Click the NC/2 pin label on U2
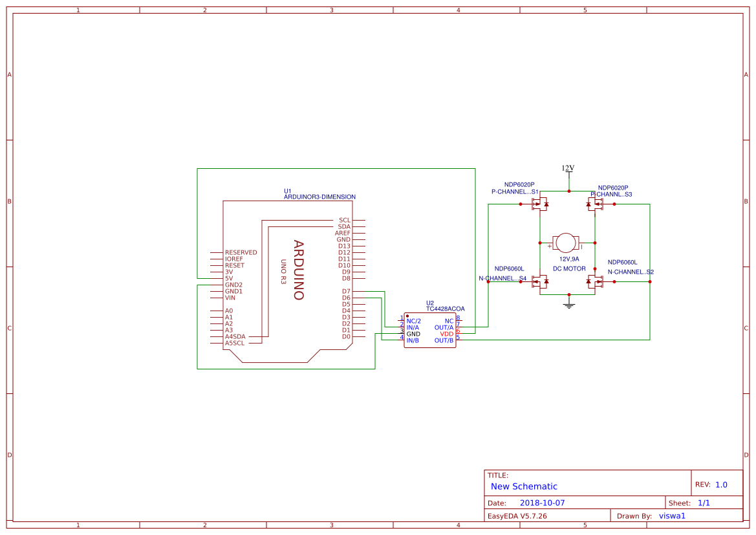Screen dimensions: 756x535 tap(414, 322)
